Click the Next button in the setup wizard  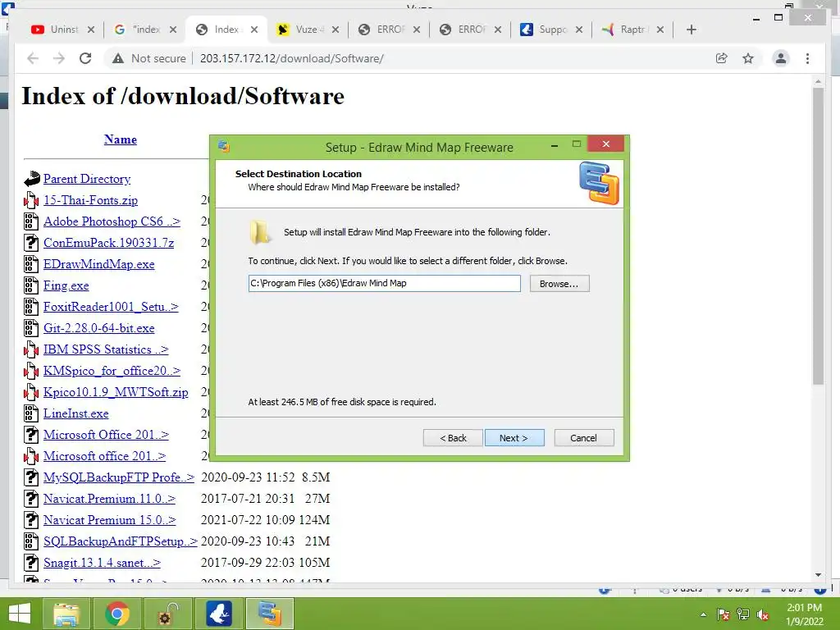(514, 438)
